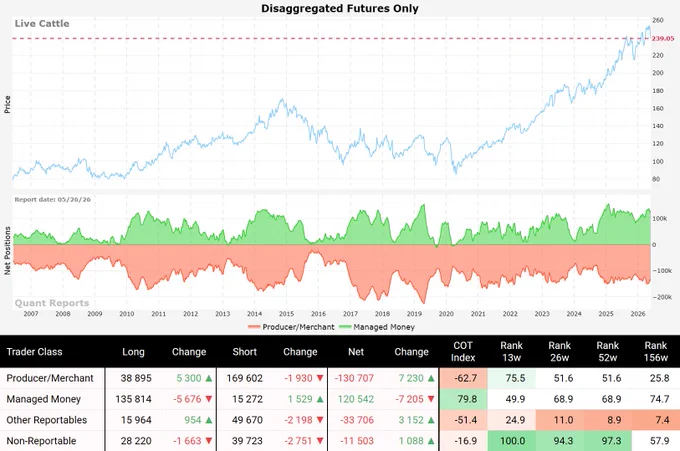Image resolution: width=680 pixels, height=451 pixels.
Task: Click Short value 49 670
Action: (247, 420)
